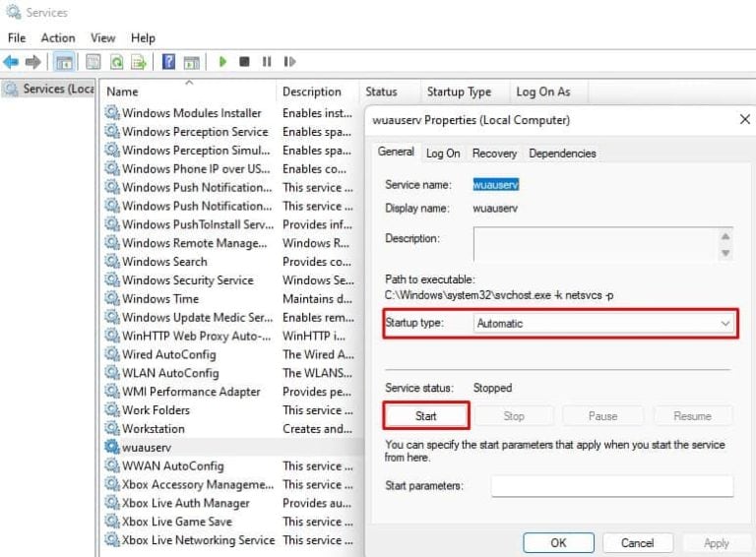Click the Refresh toolbar icon
Viewport: 756px width, 557px height.
point(116,61)
